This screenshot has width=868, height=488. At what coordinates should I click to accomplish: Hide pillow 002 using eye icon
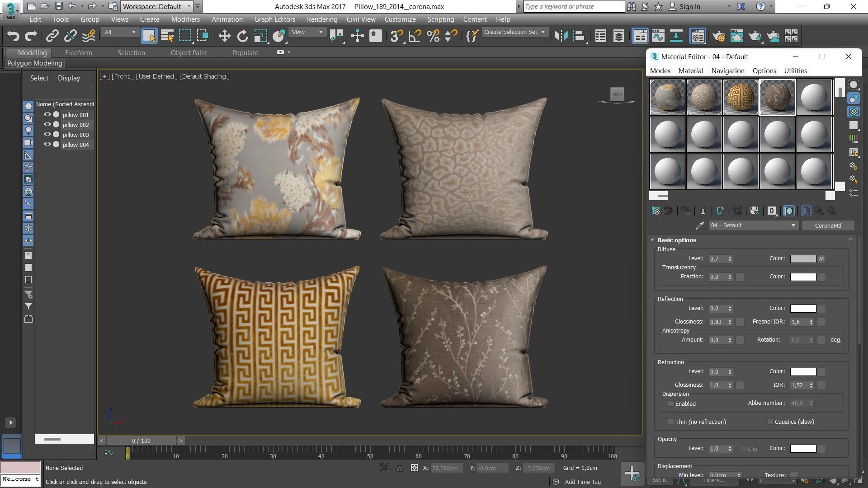pyautogui.click(x=47, y=125)
